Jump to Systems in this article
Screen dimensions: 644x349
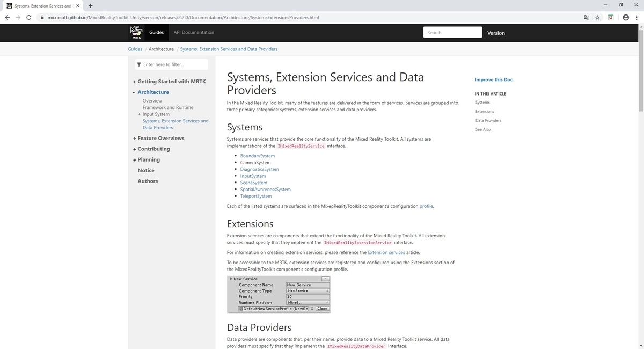coord(482,102)
